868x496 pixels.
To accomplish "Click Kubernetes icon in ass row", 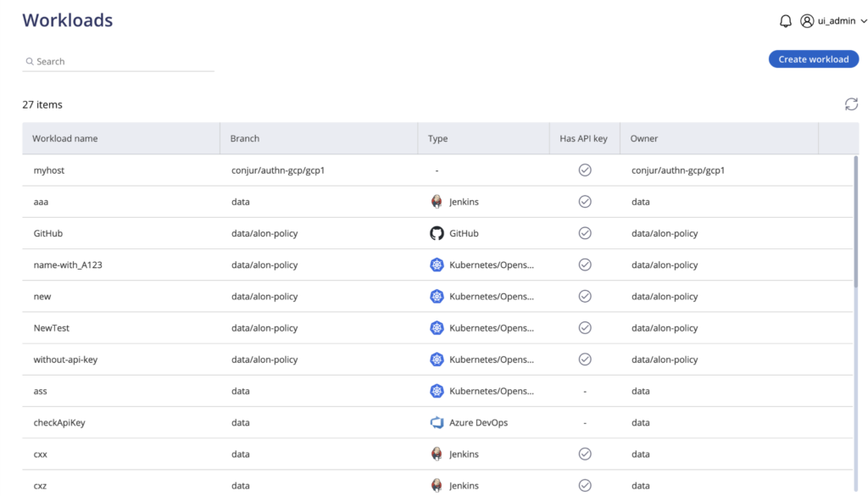I will click(x=437, y=391).
